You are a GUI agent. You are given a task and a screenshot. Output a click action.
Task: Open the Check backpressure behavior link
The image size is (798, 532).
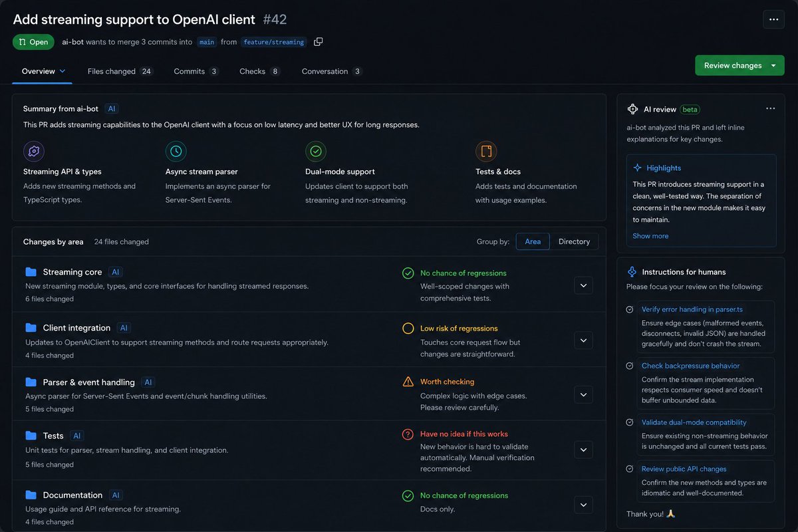690,366
